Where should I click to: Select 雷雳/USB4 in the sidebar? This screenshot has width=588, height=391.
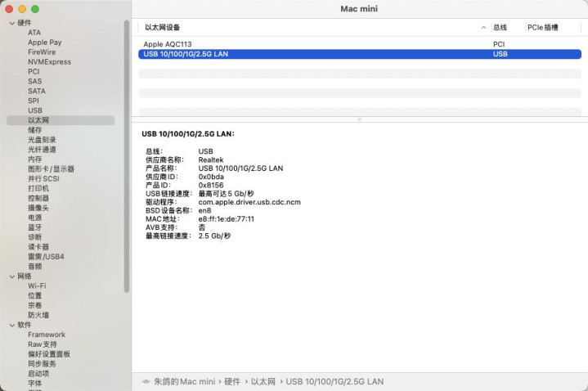[x=46, y=257]
